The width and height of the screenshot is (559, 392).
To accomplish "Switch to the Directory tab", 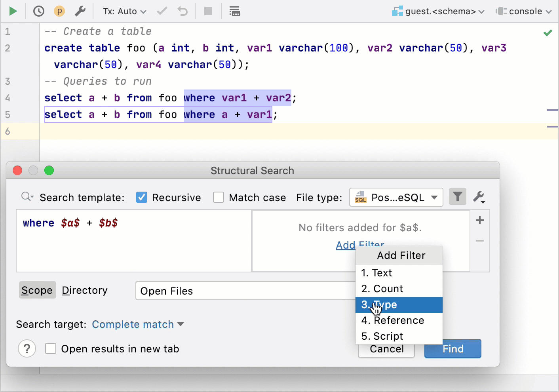I will (x=84, y=290).
